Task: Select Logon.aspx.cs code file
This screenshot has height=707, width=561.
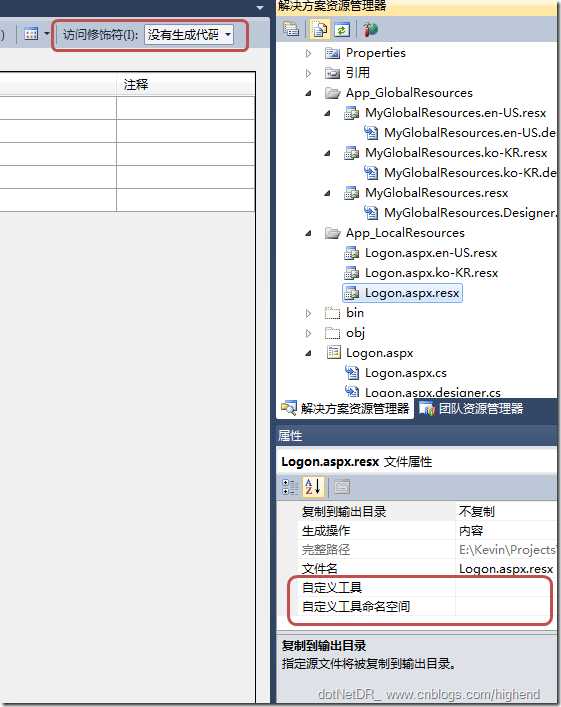Action: coord(405,373)
